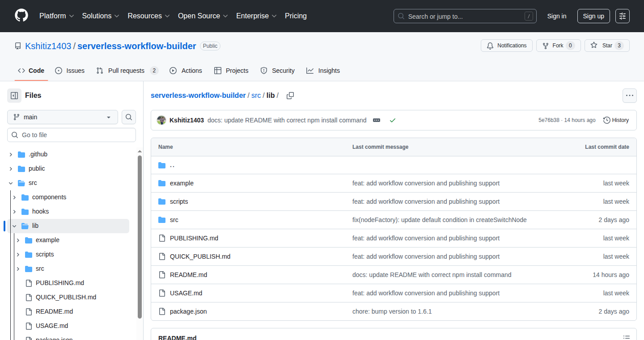Click the file tree vertical scrollbar
644x340 pixels.
140,237
